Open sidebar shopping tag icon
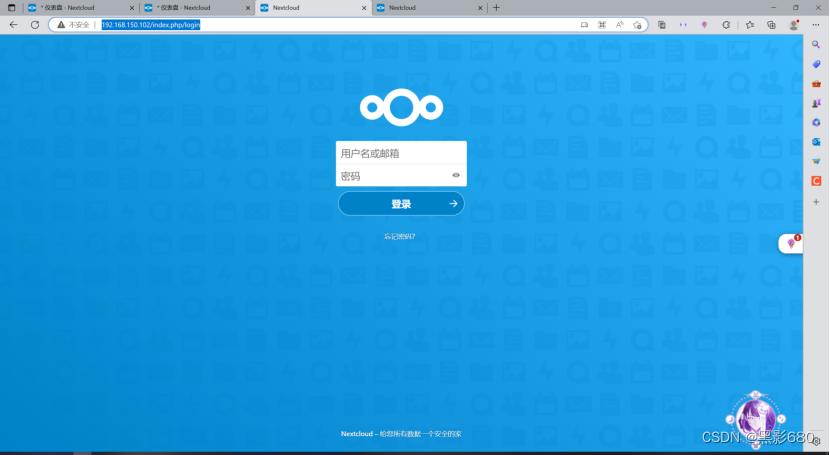Viewport: 830px width, 455px height. (816, 65)
